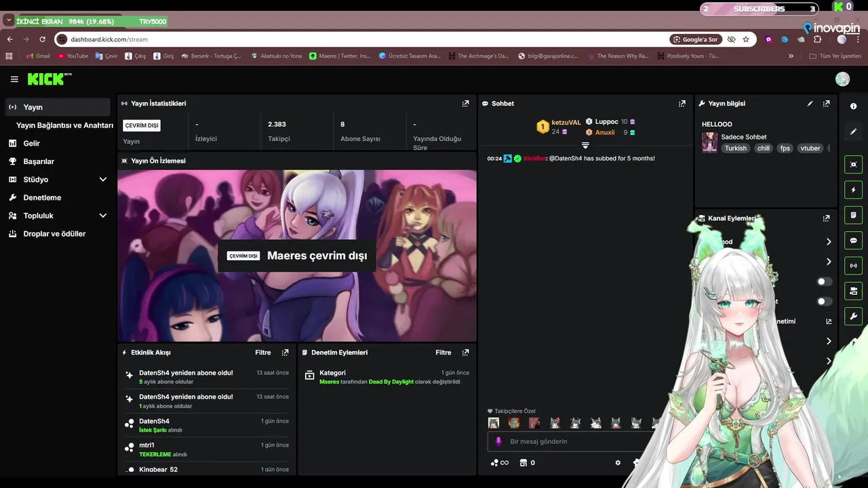The image size is (868, 488).
Task: Click the Turkish stream tag
Action: [735, 148]
